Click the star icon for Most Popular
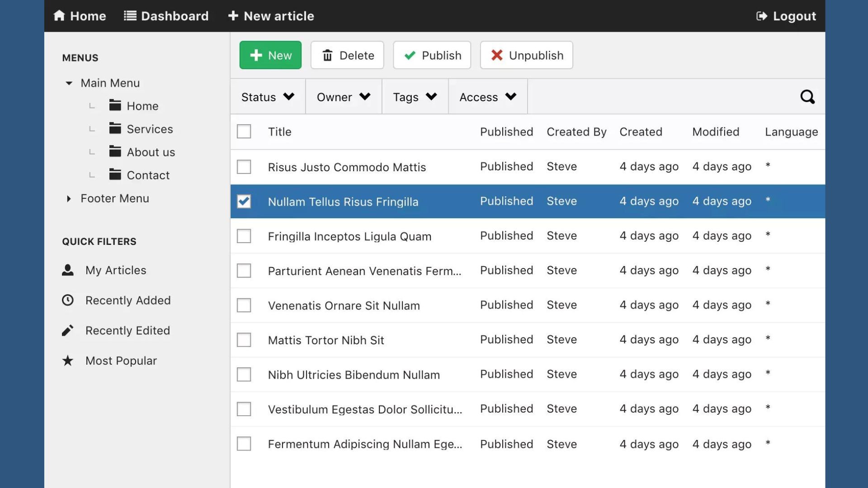Screen dimensions: 868x488 (x=68, y=361)
